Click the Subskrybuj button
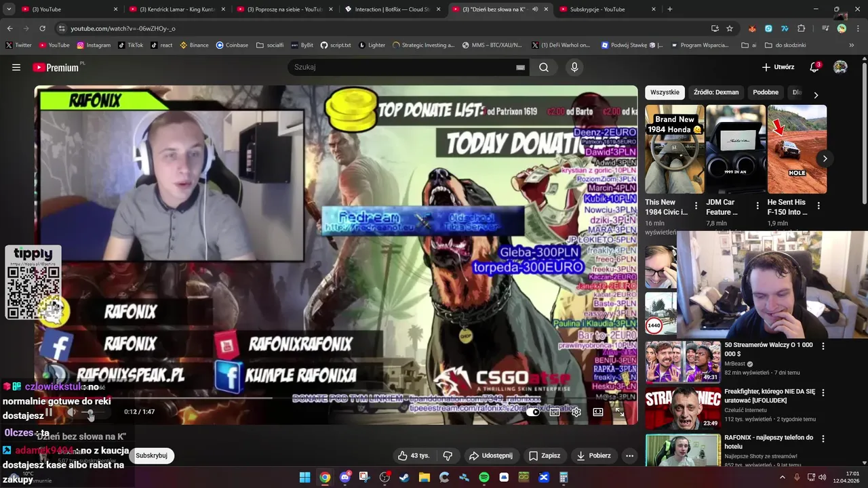 pos(151,455)
